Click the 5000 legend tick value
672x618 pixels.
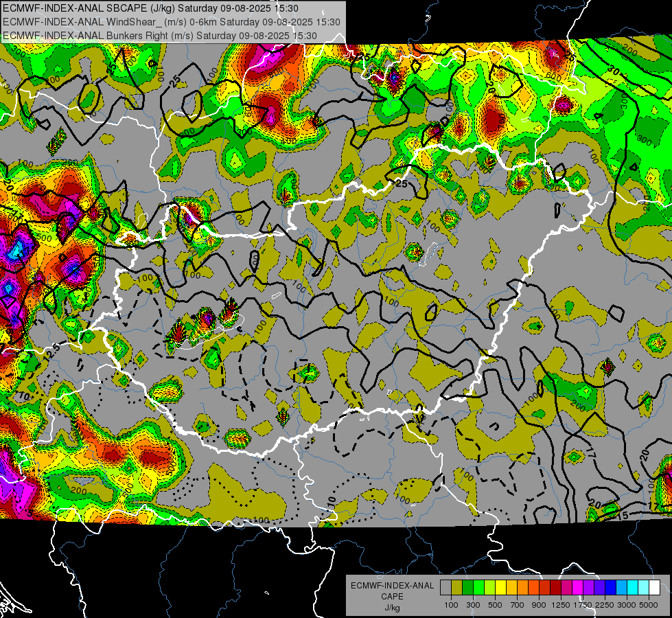click(x=649, y=605)
